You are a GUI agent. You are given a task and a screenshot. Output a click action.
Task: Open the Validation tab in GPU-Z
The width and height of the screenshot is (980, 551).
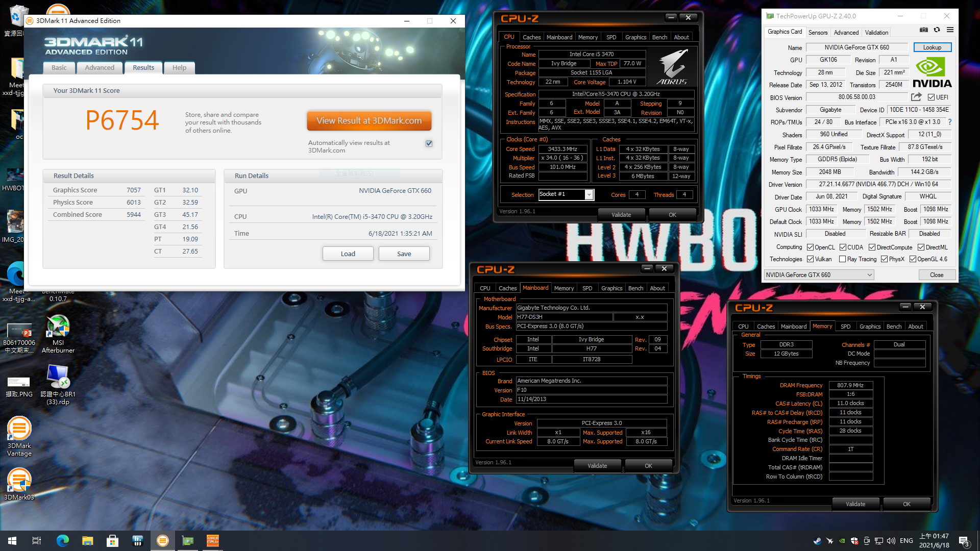pos(876,33)
